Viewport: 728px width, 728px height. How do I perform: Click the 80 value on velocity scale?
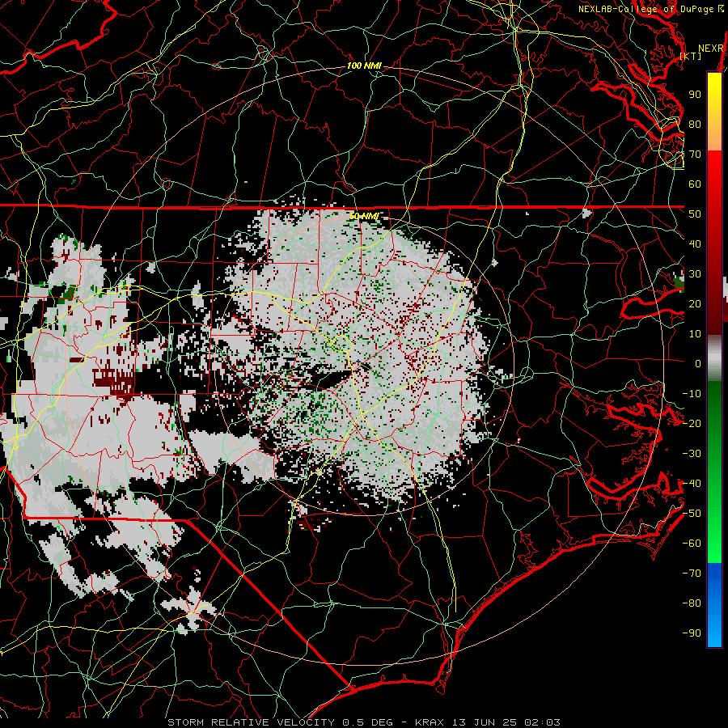(x=695, y=125)
